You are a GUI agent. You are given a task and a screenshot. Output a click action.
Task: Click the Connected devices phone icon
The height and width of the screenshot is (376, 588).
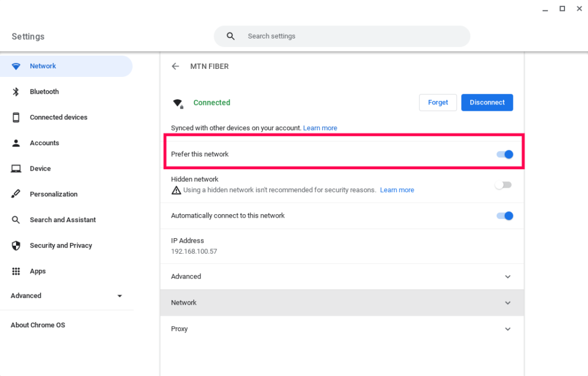[16, 117]
